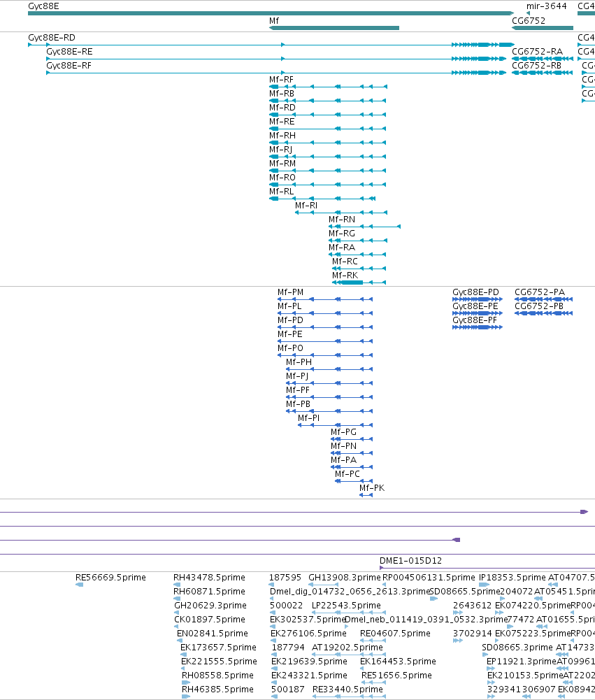Click the Mf-RD transcript
Image resolution: width=595 pixels, height=700 pixels.
tap(328, 115)
